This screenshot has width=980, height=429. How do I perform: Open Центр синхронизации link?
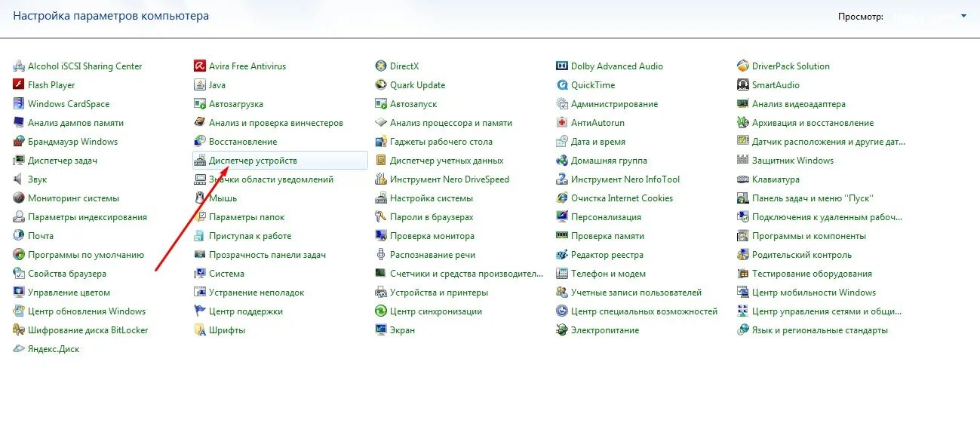coord(436,311)
